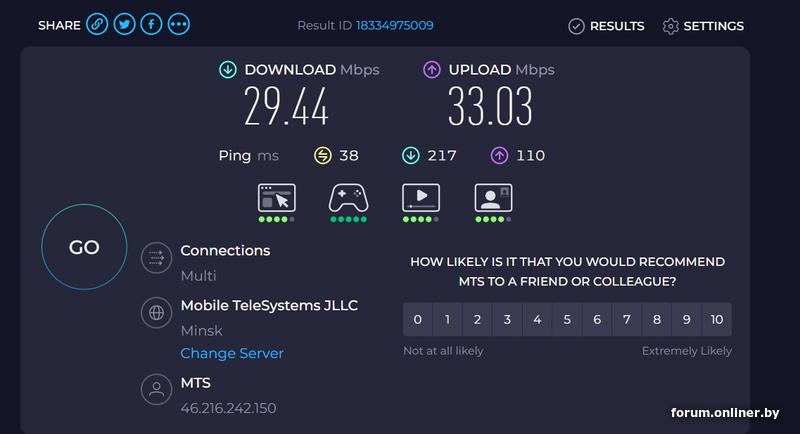Select rating 10 Extremely Likely
The width and height of the screenshot is (800, 434).
point(716,320)
